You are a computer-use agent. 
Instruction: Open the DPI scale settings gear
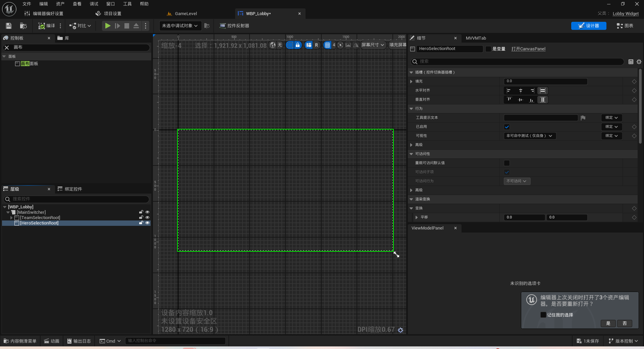(400, 330)
